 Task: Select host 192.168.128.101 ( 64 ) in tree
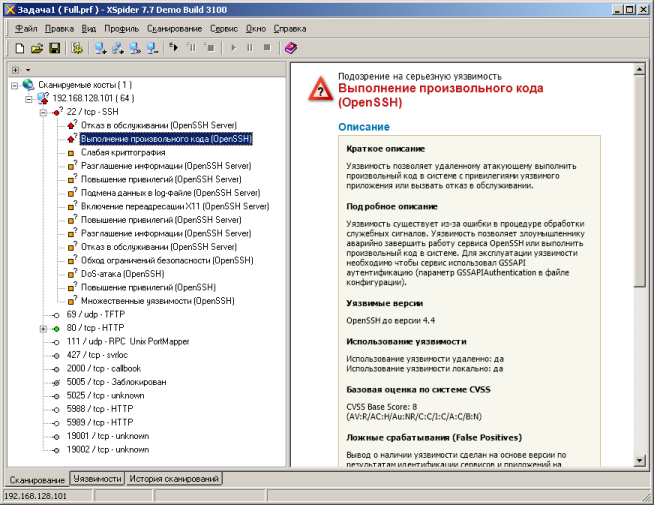pos(93,98)
